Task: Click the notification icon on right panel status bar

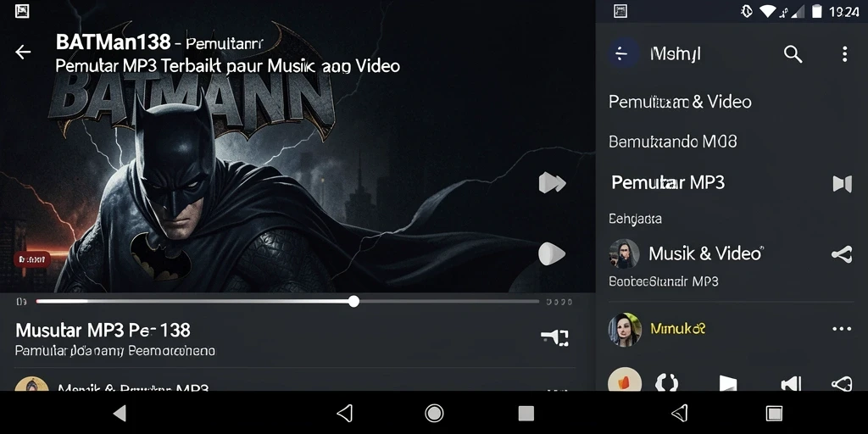Action: coord(620,11)
